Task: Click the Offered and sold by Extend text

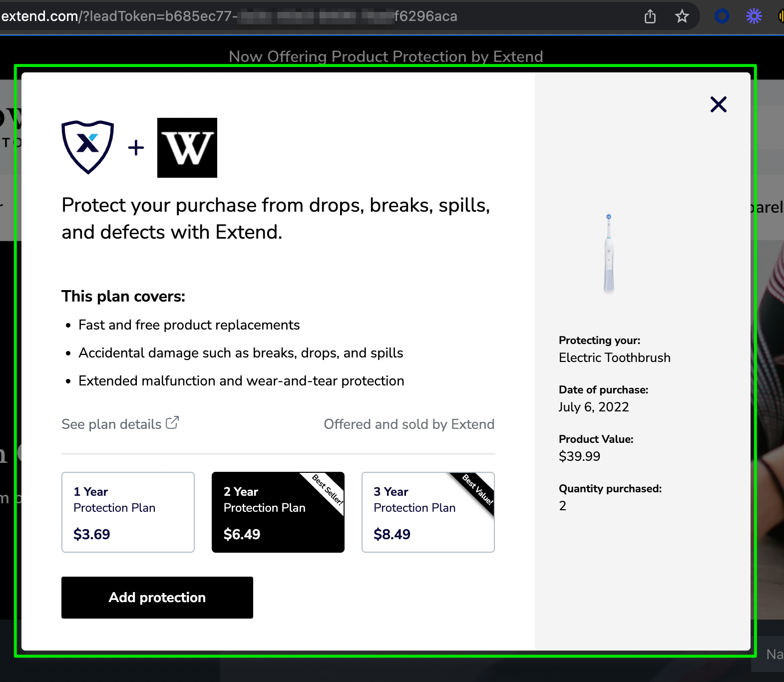Action: click(x=409, y=424)
